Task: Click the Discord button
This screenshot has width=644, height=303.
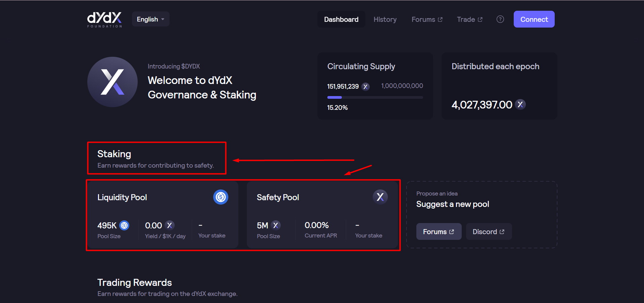Action: click(x=489, y=231)
